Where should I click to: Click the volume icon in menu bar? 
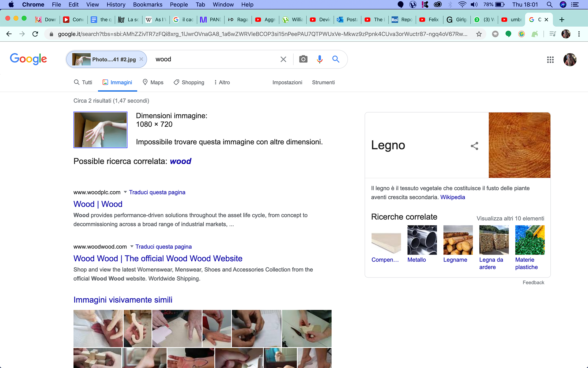[x=474, y=5]
